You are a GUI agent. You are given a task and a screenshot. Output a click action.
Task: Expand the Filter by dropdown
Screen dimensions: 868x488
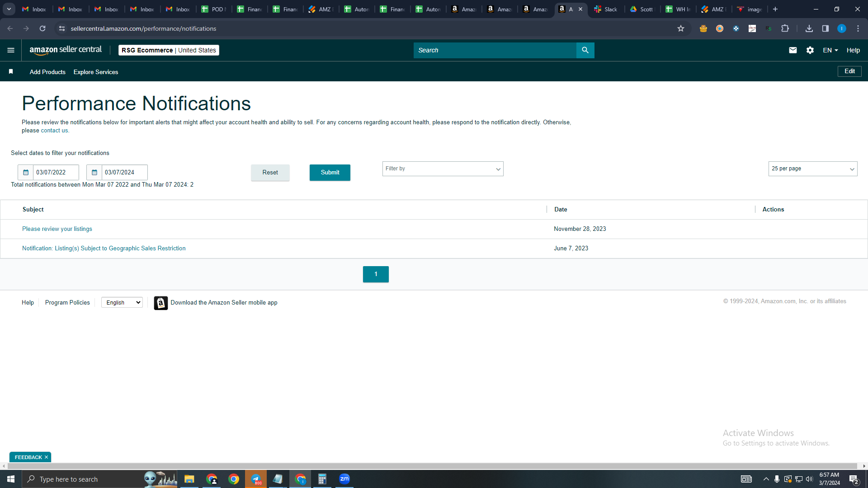coord(443,169)
